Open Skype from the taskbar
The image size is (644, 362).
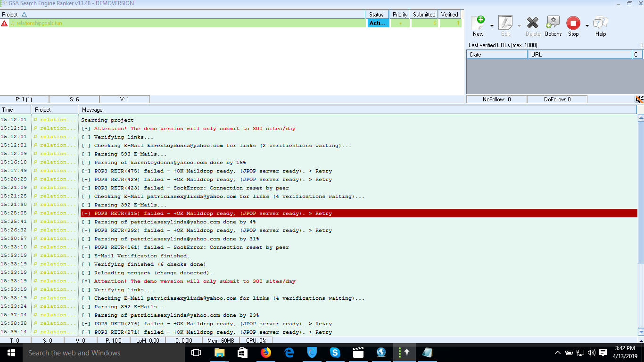335,353
